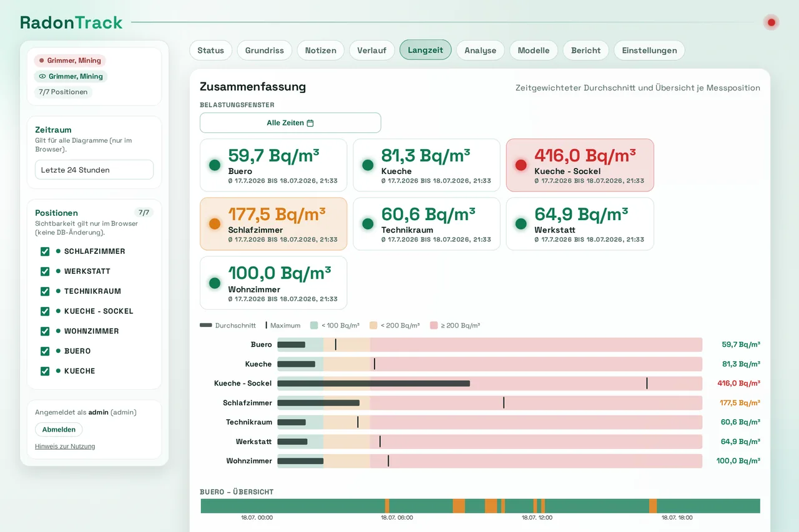Uncheck the Schlafzimmer position checkbox
799x532 pixels.
(45, 251)
